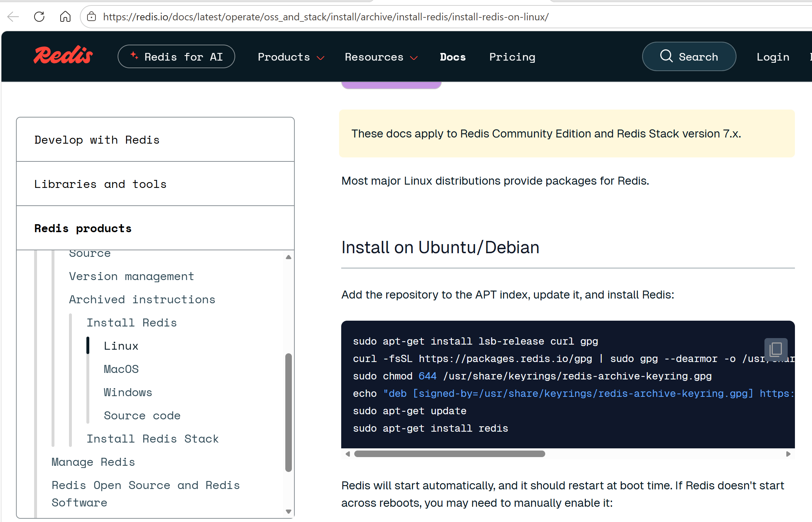812x522 pixels.
Task: Open Redis Open Source and Redis Software
Action: pos(146,494)
